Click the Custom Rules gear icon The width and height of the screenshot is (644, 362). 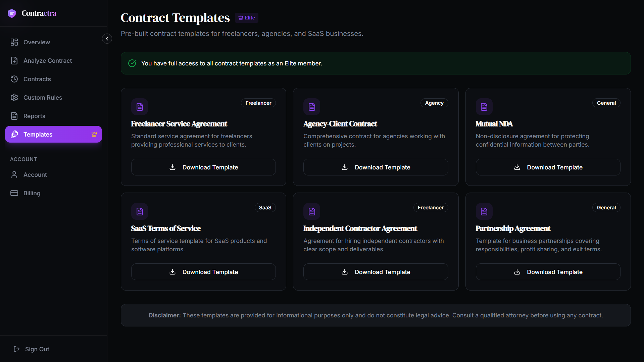point(14,98)
